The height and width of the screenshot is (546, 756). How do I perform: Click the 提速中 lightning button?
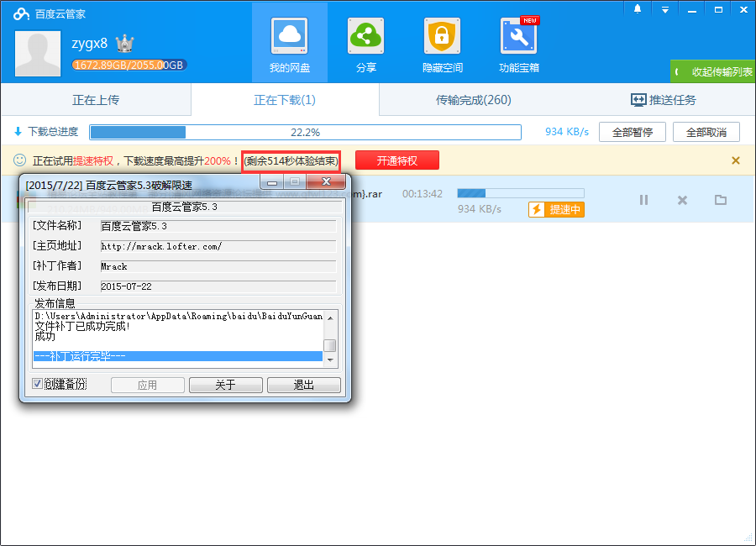(556, 209)
